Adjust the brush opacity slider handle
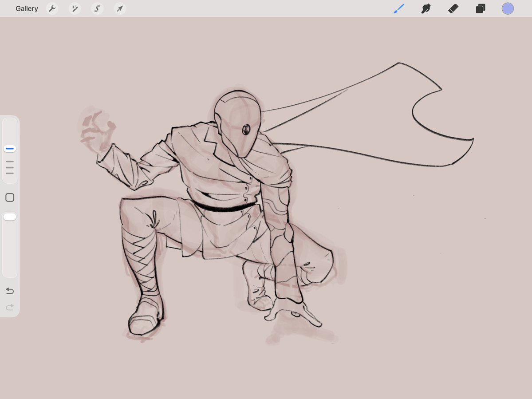 click(x=10, y=217)
